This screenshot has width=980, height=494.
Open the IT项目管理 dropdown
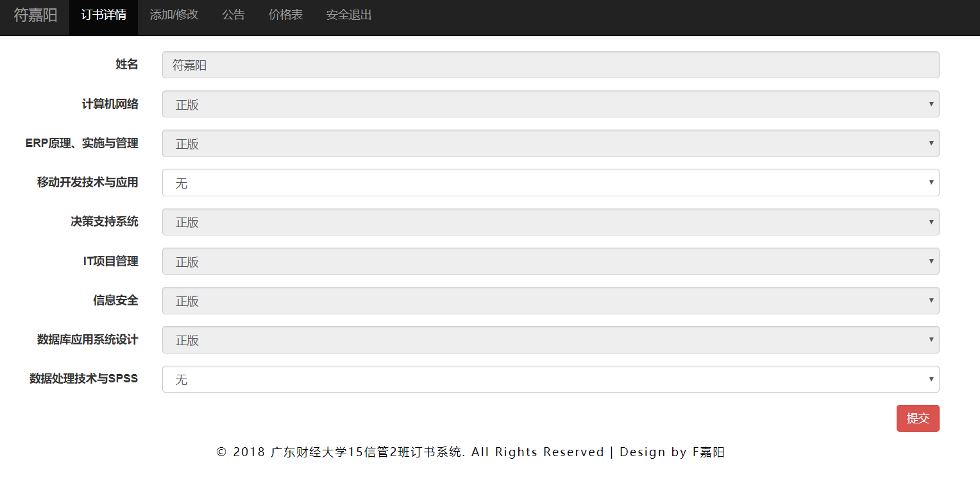coord(550,261)
